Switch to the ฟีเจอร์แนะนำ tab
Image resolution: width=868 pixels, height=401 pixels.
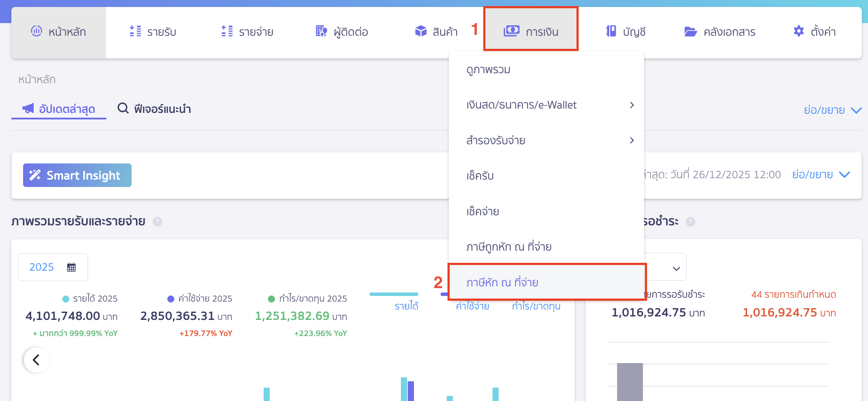click(154, 109)
